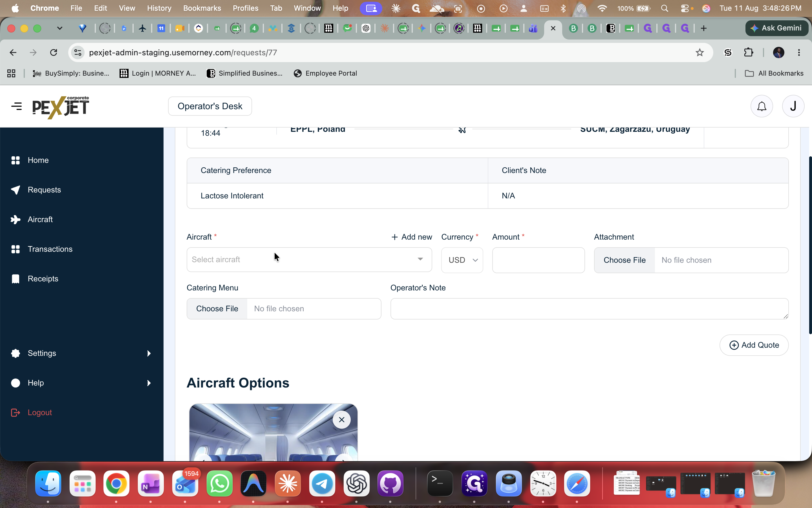This screenshot has width=812, height=508.
Task: Open Launchpad from the dock
Action: (83, 483)
